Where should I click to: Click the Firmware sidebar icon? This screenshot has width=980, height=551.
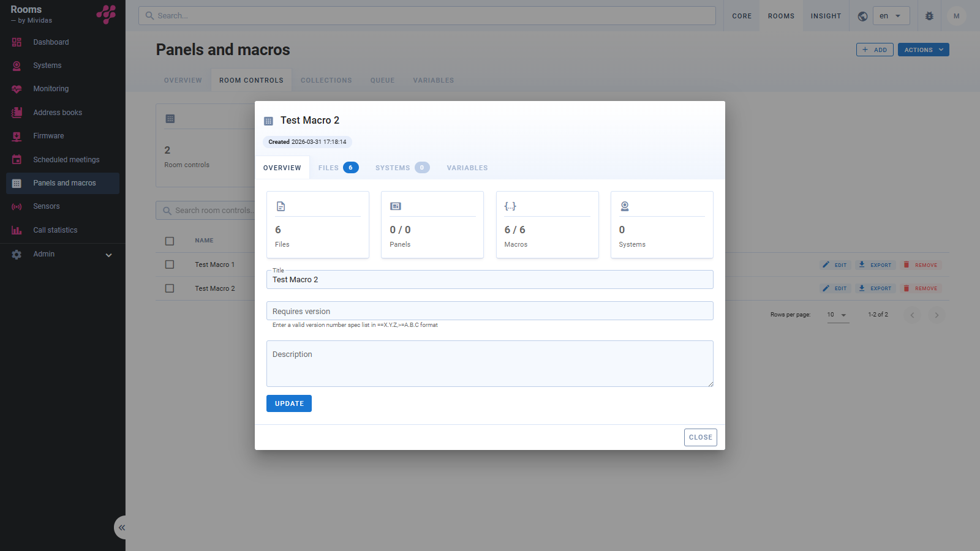[x=17, y=136]
